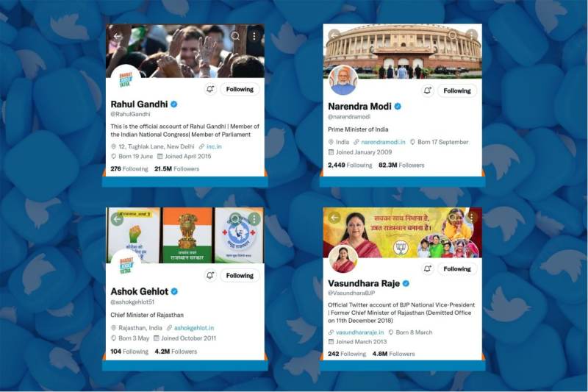Enable notification bell for Ashok Gehlot
Viewport: 588px width, 392px height.
point(210,275)
